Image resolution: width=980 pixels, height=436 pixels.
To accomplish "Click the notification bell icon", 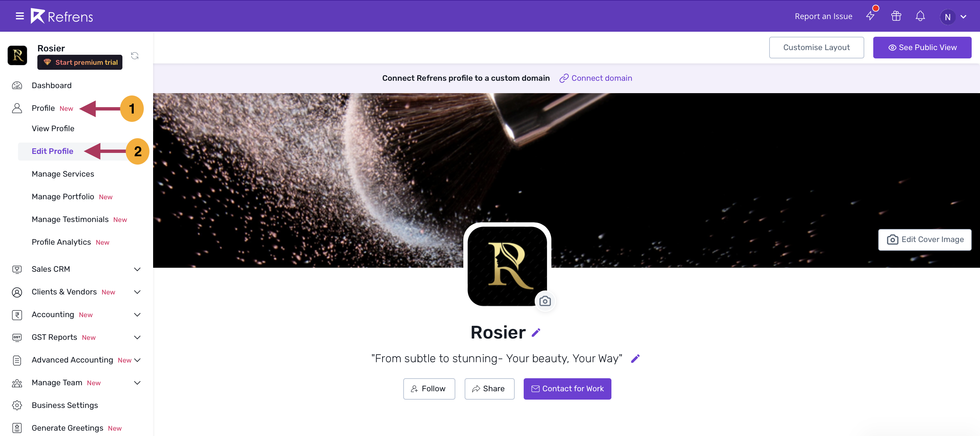I will (920, 16).
